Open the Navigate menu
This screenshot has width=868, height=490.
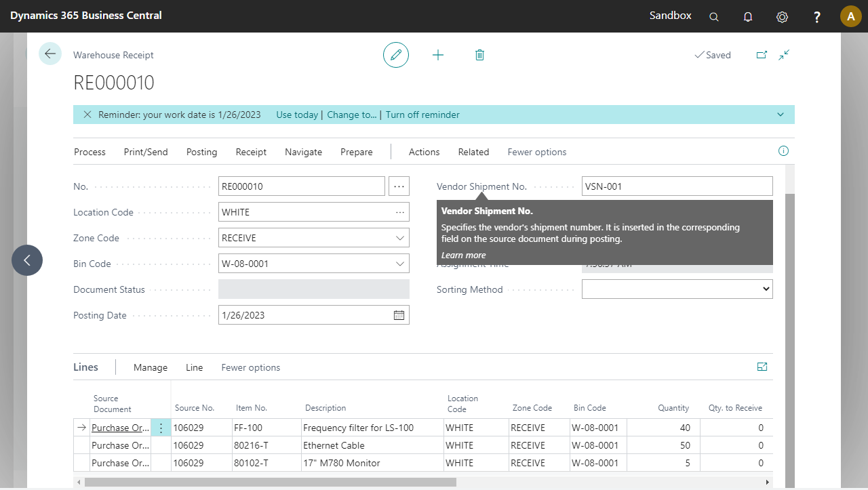(x=303, y=152)
